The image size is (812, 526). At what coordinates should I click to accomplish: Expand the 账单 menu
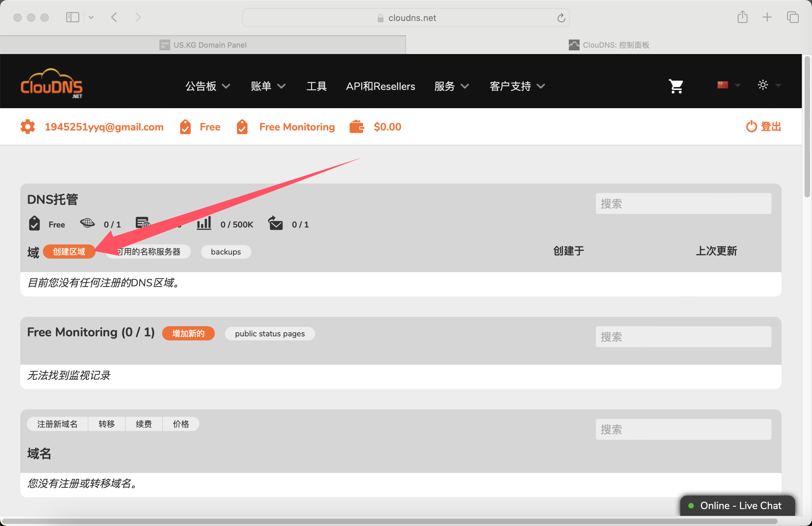(268, 86)
